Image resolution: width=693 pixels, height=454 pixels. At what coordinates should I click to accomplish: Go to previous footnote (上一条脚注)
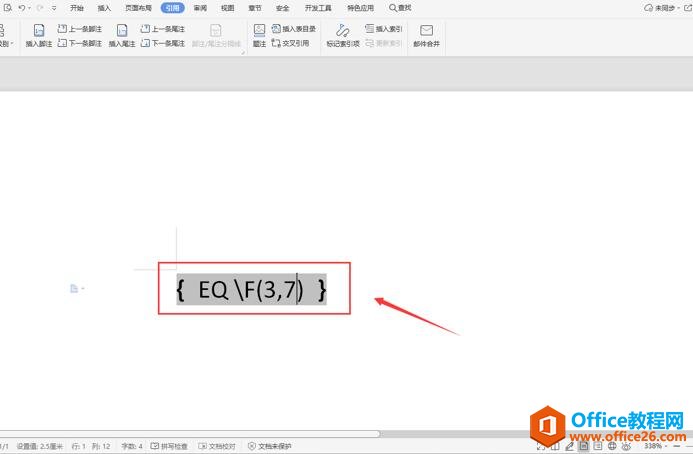(x=80, y=29)
